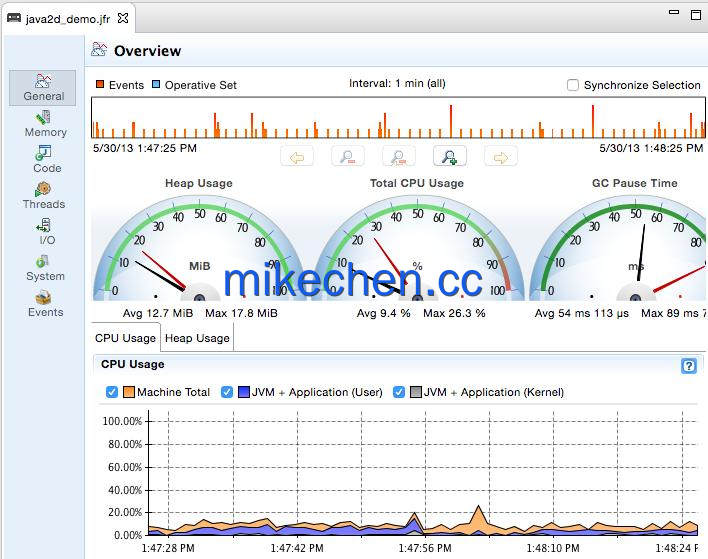Open the Memory section icon
This screenshot has width=708, height=559.
coord(43,117)
